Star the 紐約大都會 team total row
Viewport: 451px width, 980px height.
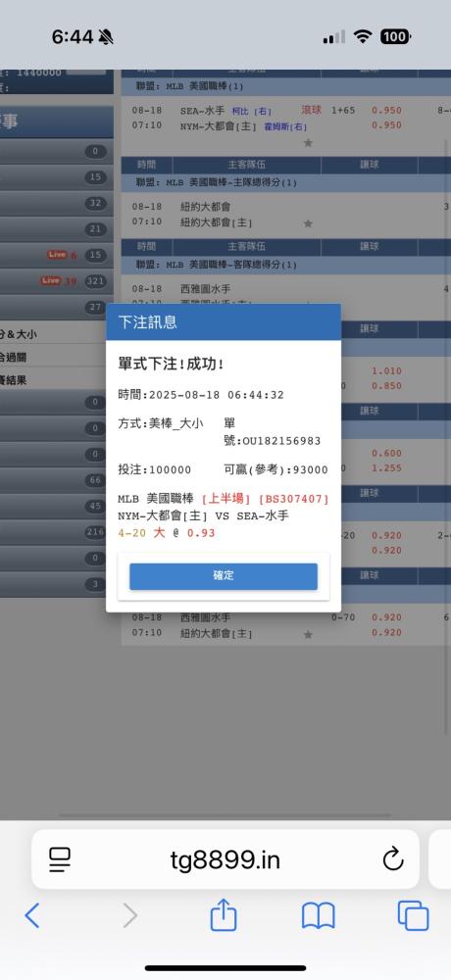(308, 223)
